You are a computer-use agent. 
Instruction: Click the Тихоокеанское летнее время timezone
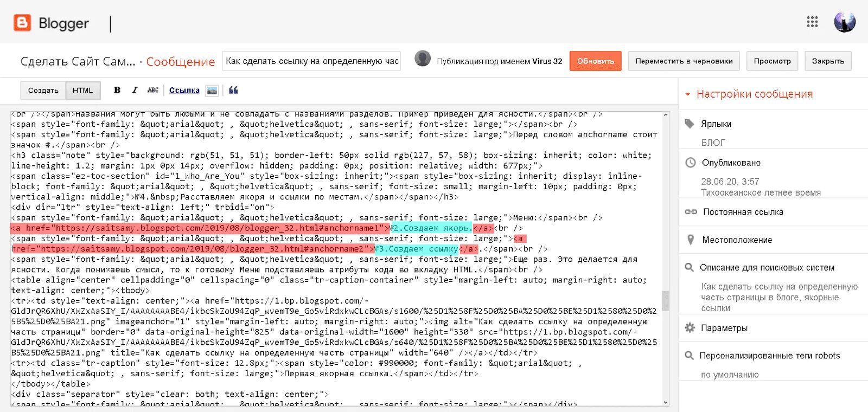[x=761, y=192]
